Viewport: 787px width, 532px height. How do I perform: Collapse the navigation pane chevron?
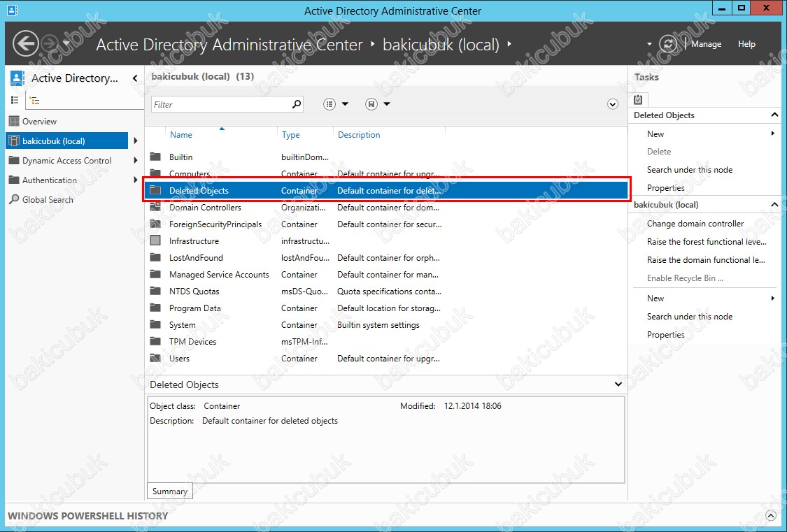pos(134,78)
